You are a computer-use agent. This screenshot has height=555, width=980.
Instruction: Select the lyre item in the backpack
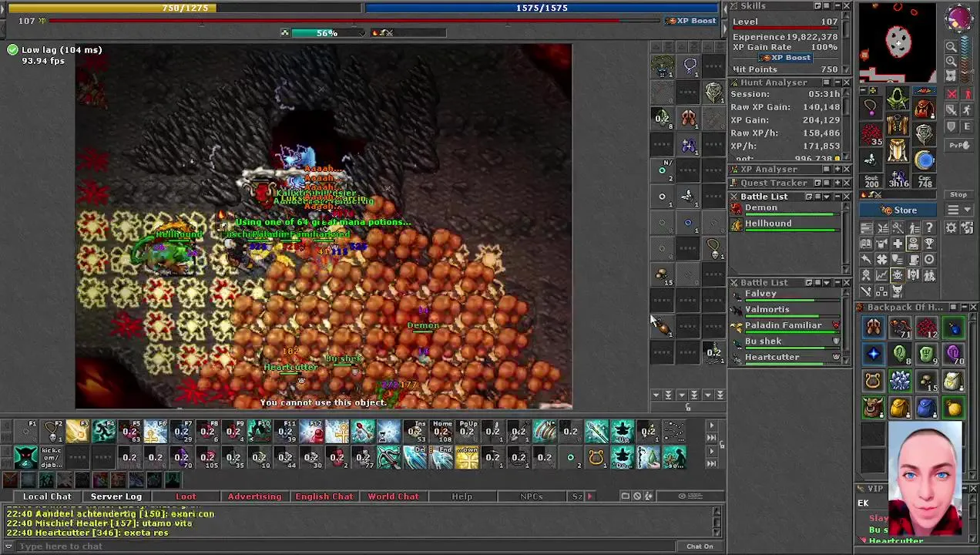click(x=873, y=380)
